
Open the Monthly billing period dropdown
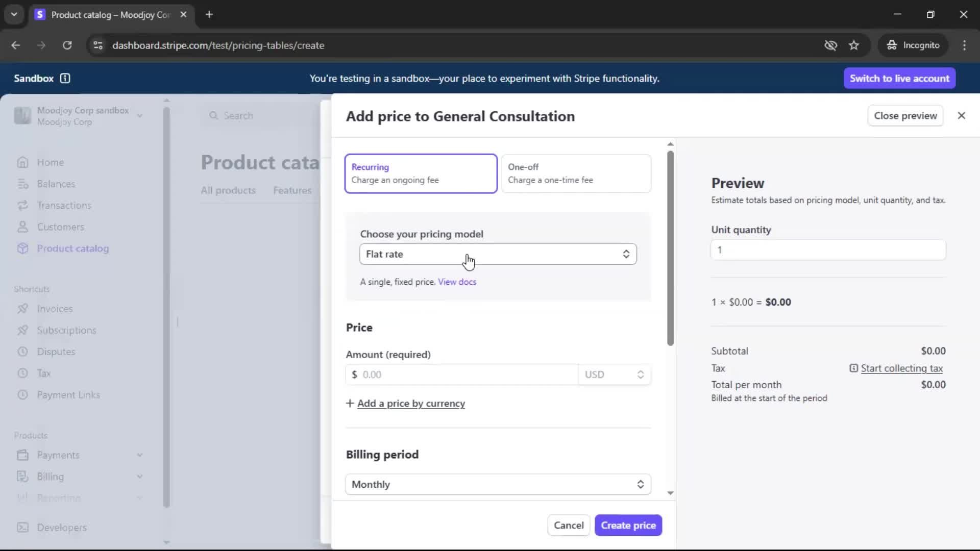(498, 484)
